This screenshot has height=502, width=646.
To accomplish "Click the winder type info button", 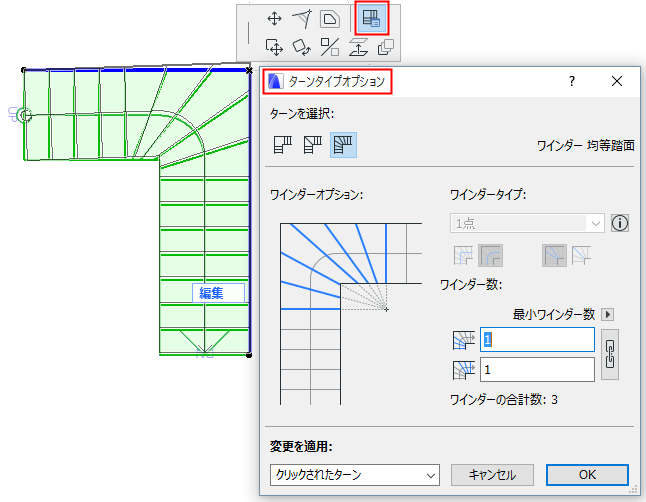I will 620,223.
